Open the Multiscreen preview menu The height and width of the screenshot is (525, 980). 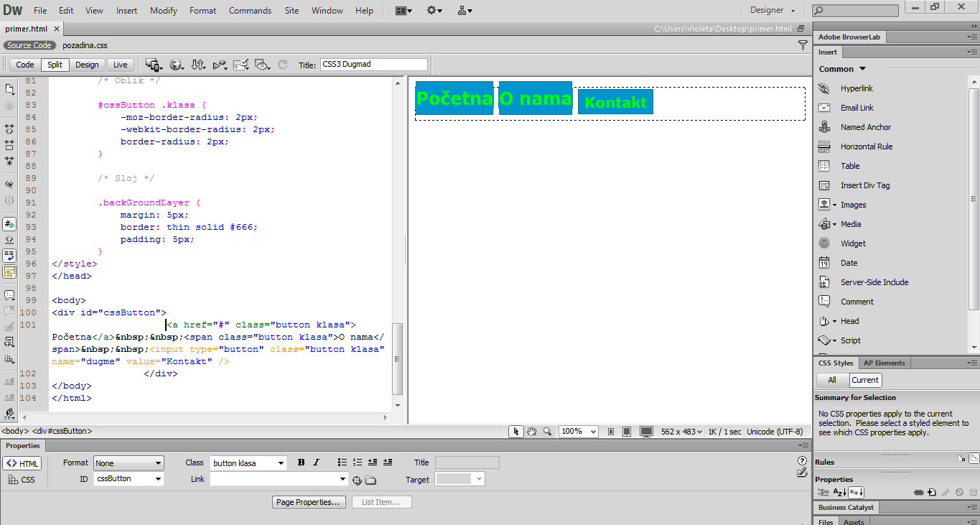point(153,65)
